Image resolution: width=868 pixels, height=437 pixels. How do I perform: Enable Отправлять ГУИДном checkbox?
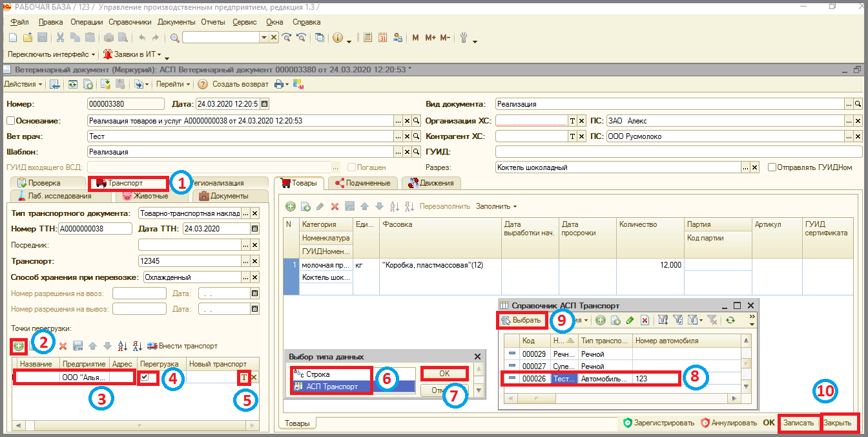[772, 167]
